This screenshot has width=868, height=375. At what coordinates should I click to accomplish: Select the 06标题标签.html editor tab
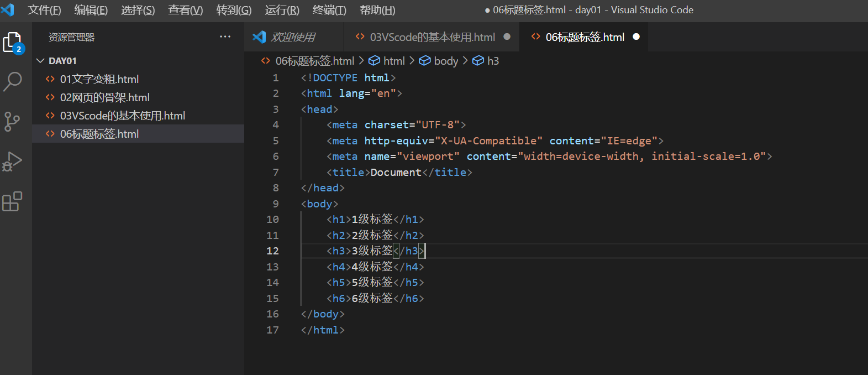click(x=585, y=37)
